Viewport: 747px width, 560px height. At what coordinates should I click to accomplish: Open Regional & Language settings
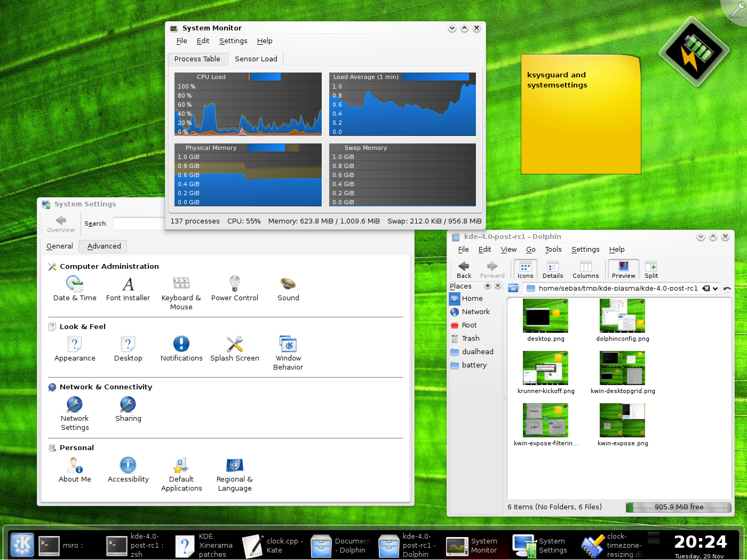pos(235,474)
